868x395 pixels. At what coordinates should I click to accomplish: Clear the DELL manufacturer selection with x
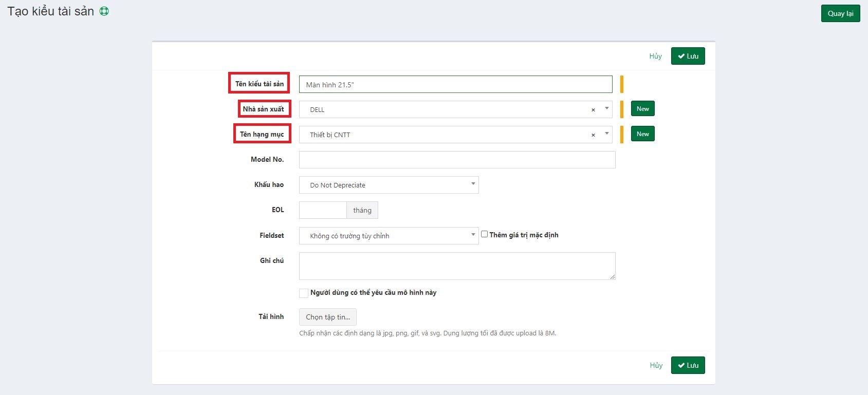point(593,110)
